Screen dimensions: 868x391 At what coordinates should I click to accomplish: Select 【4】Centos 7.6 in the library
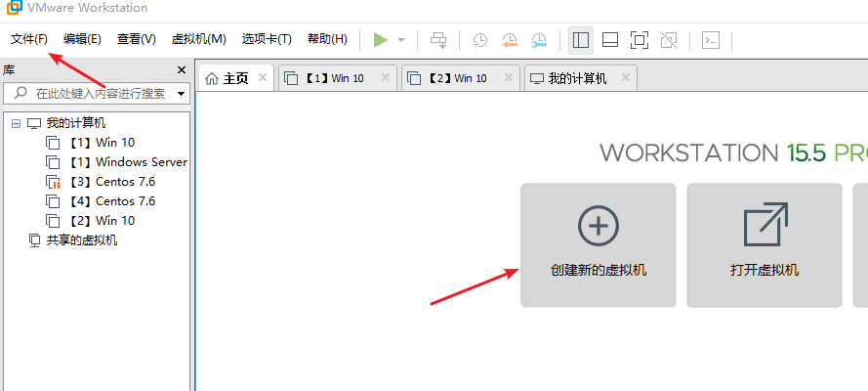tap(112, 201)
